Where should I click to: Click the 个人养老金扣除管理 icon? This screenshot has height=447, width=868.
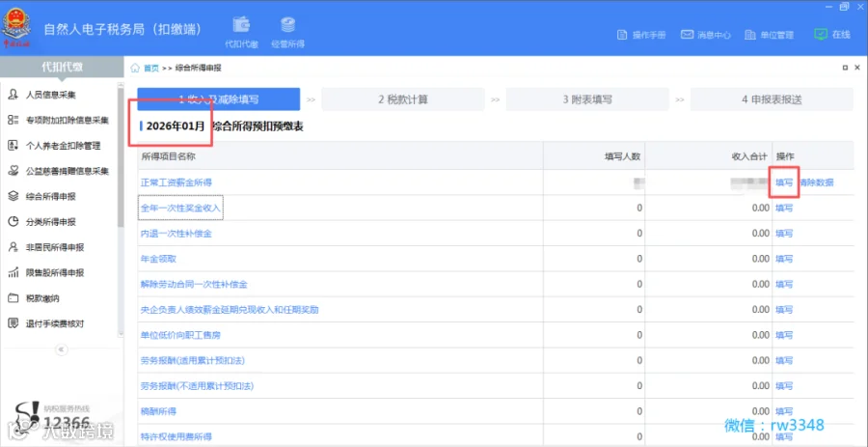coord(14,146)
